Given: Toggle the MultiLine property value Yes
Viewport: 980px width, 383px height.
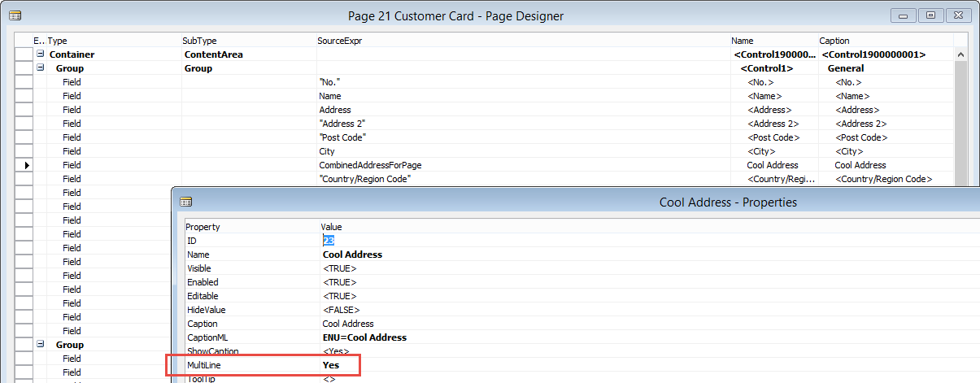Looking at the screenshot, I should 330,366.
